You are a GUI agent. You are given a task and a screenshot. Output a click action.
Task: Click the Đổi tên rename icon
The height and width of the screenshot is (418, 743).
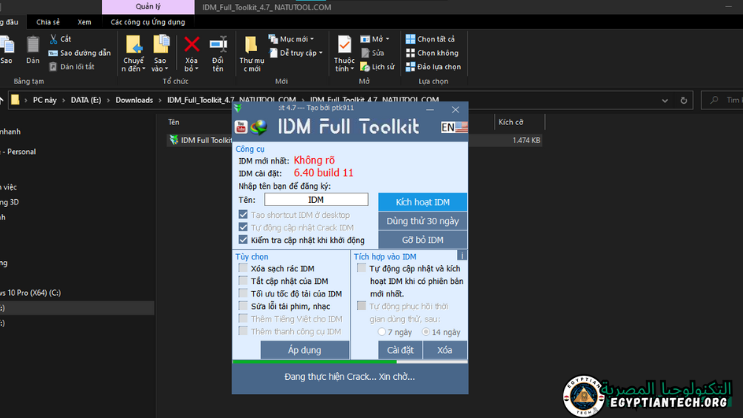(217, 44)
